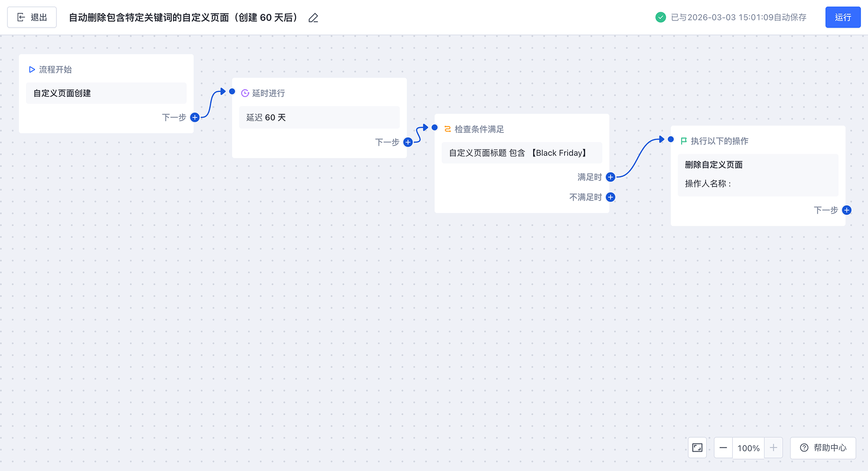Add a step on 不满足时 branch

610,197
